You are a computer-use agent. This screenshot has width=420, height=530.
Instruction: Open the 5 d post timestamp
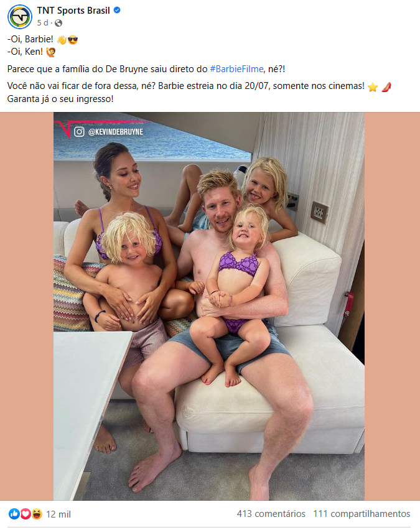[42, 22]
